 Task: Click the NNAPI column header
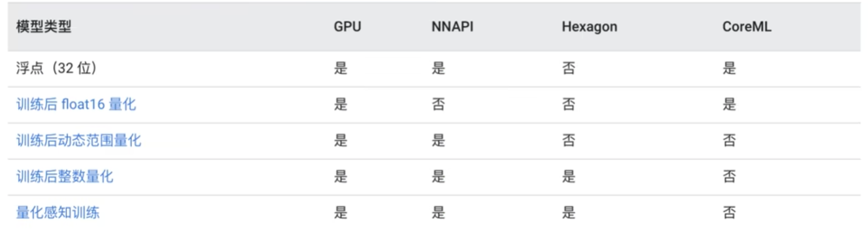(x=452, y=26)
